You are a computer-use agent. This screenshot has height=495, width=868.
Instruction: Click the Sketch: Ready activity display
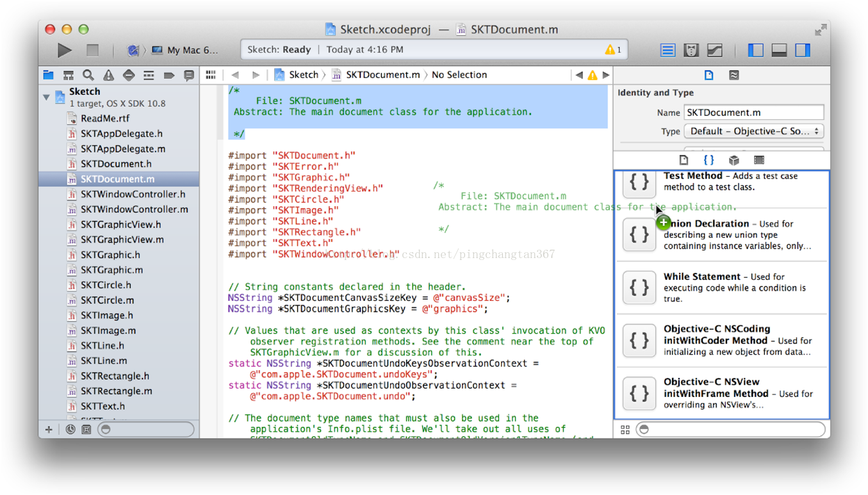click(x=434, y=49)
